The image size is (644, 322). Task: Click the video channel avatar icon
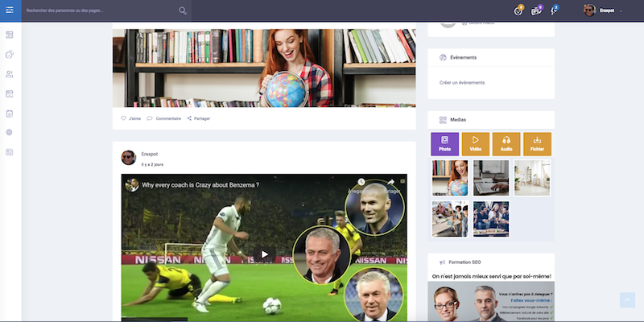(x=132, y=185)
